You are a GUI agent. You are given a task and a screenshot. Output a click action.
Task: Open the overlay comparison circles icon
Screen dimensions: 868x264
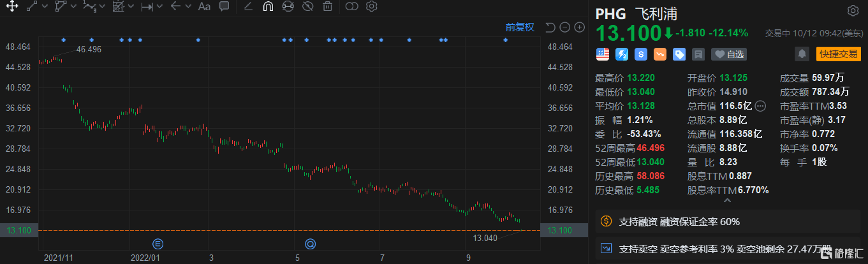351,6
